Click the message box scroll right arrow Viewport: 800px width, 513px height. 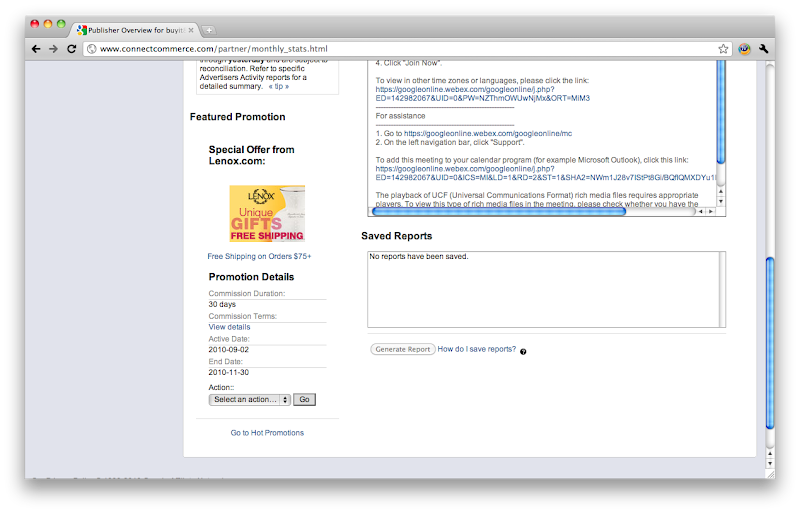(x=711, y=211)
